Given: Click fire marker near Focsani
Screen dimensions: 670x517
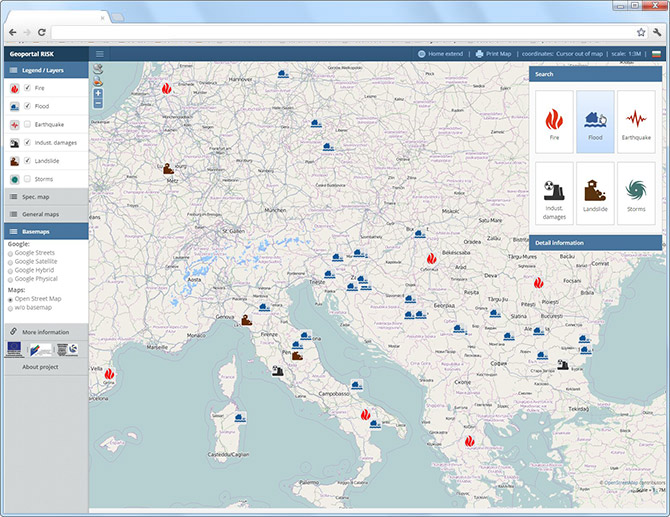Looking at the screenshot, I should [538, 282].
